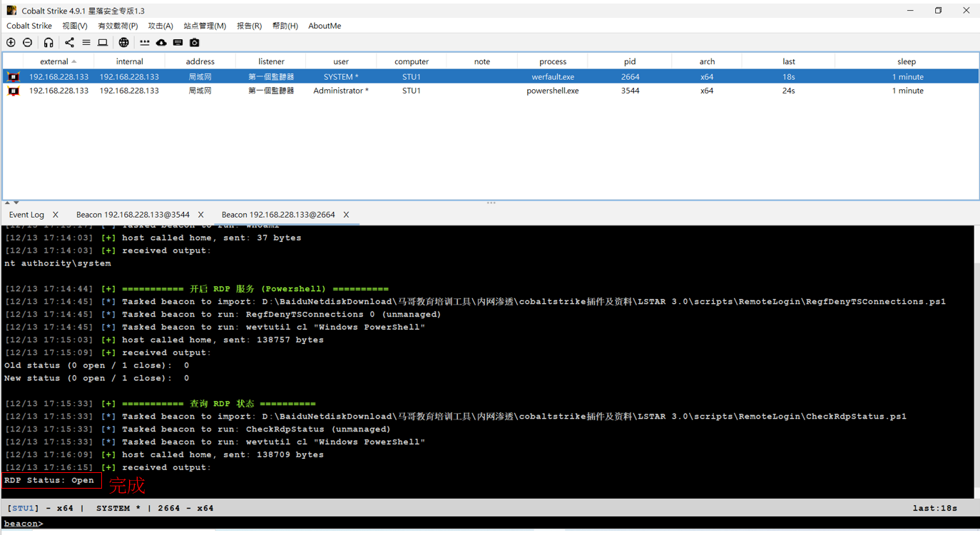Open the Cobalt Strike menu
The height and width of the screenshot is (535, 980).
pyautogui.click(x=29, y=26)
